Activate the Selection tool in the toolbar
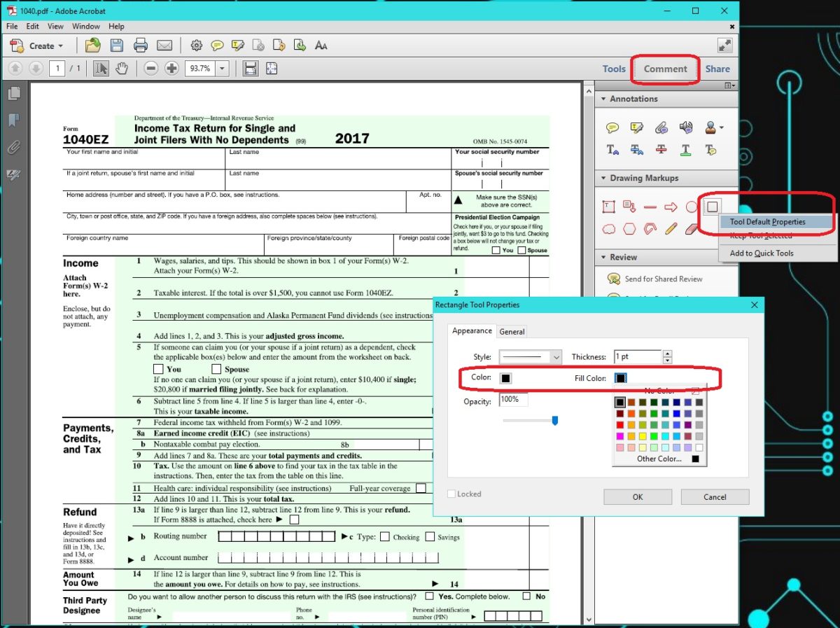 (x=101, y=68)
